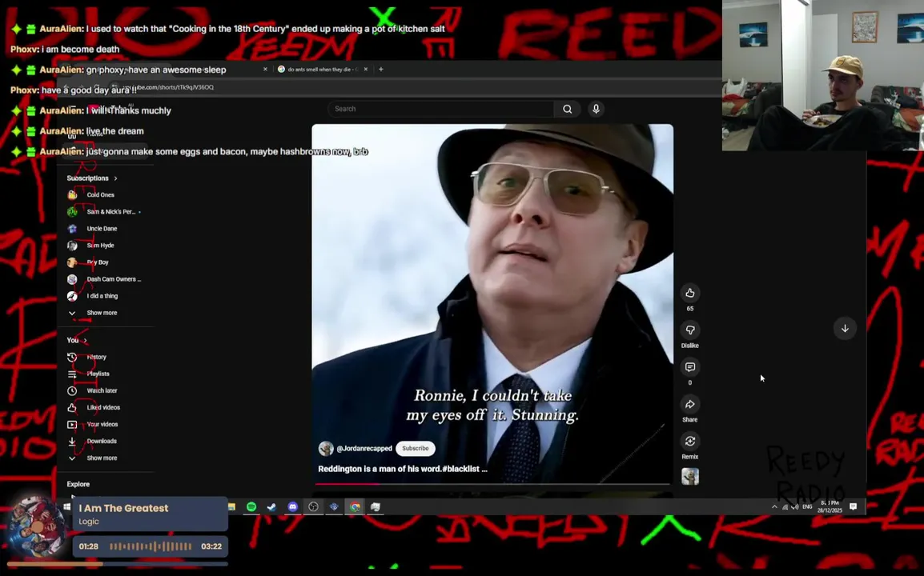
Task: Open the Windows notification center
Action: point(853,506)
